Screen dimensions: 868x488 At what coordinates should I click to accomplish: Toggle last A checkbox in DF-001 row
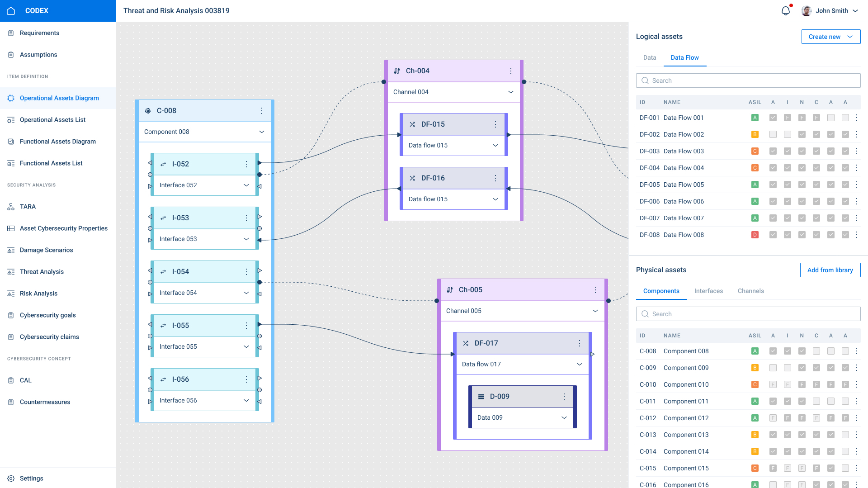(845, 118)
